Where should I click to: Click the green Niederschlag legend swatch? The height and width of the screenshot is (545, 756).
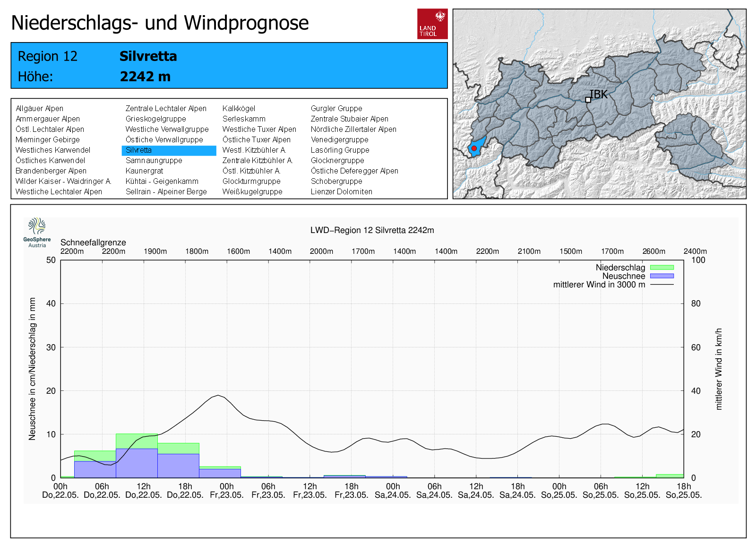click(661, 268)
